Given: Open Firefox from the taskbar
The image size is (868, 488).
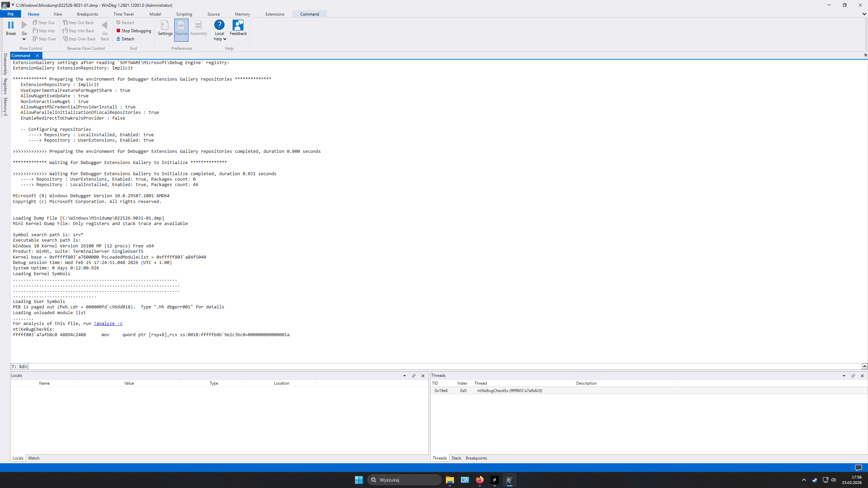Looking at the screenshot, I should tap(479, 480).
